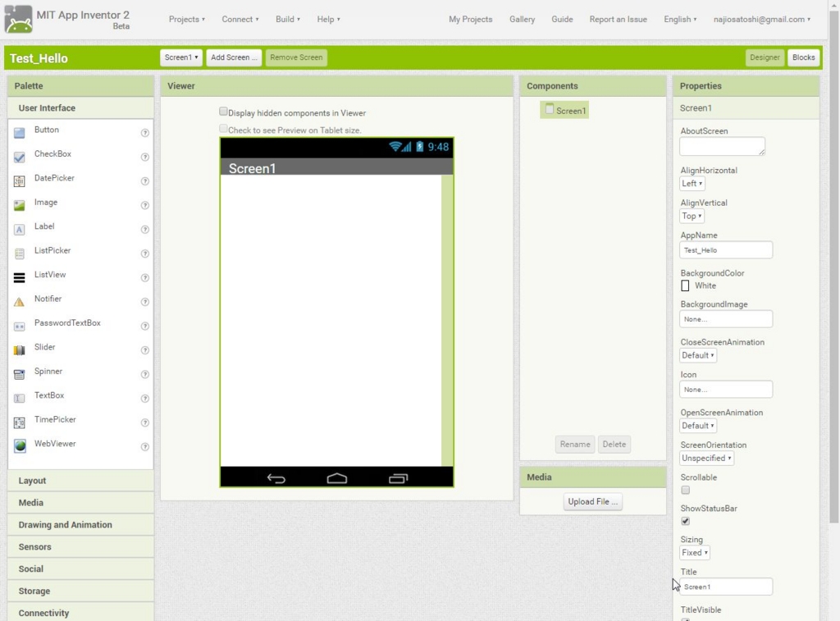Open the Sizing Fixed dropdown

695,552
